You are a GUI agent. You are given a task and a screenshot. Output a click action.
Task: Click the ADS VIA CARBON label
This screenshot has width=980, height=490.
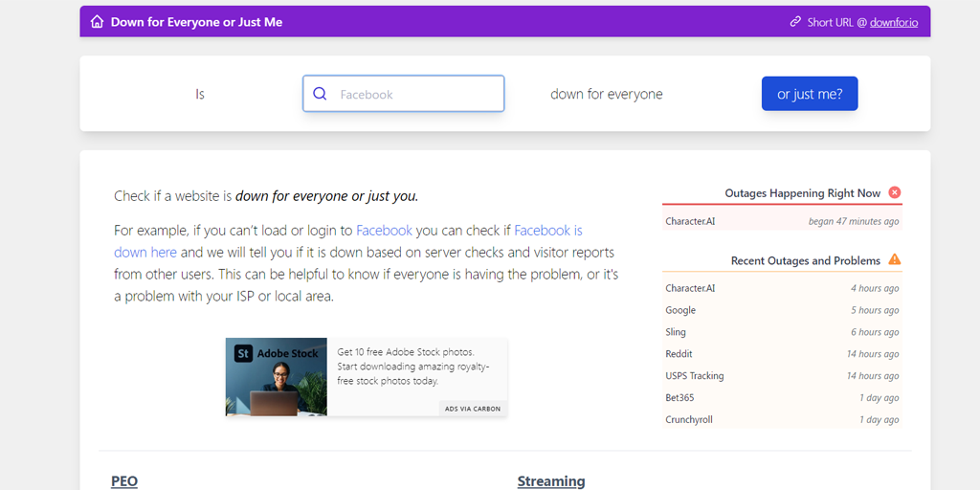point(473,409)
